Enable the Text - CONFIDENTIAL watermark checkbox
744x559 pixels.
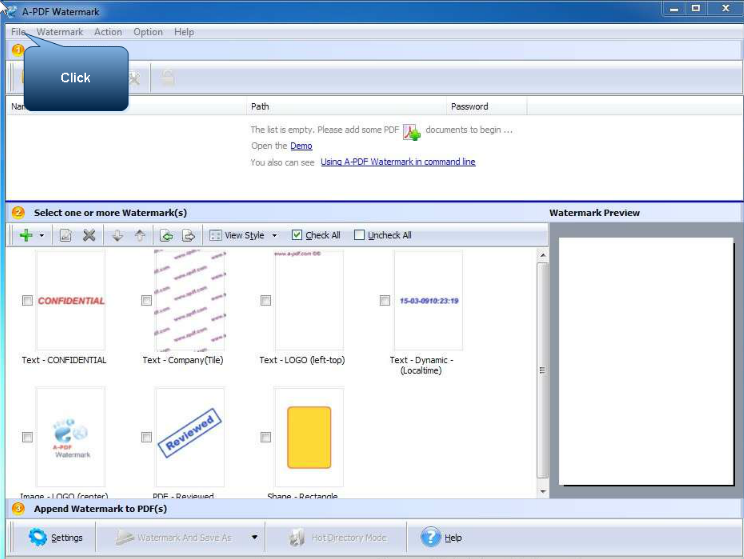point(28,300)
